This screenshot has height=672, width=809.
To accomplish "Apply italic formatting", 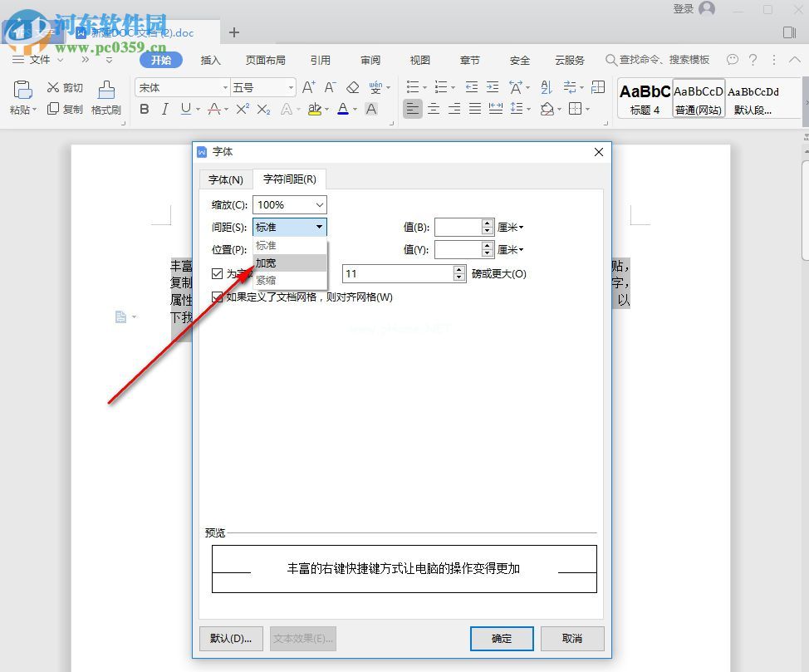I will (x=164, y=109).
